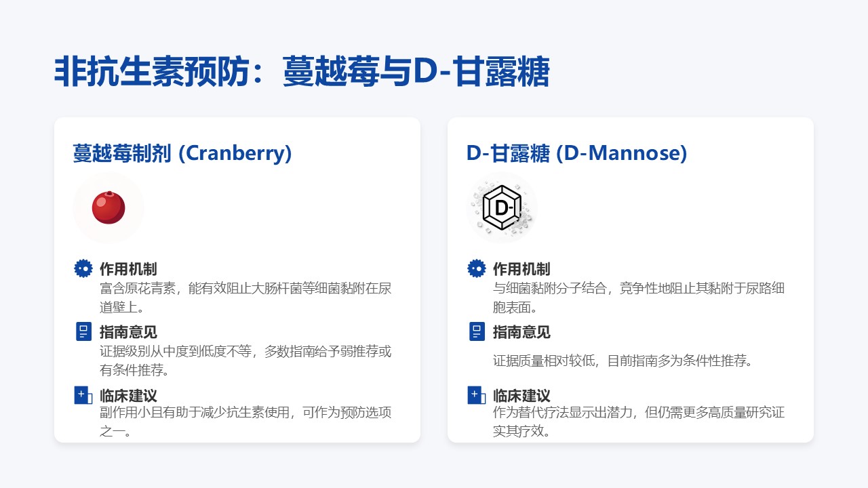The width and height of the screenshot is (868, 488).
Task: Click the gear icon in the D-Mannose card
Action: coord(476,268)
